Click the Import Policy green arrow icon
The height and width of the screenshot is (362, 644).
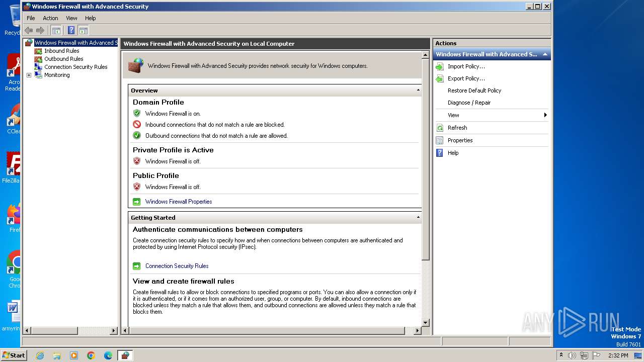click(x=439, y=66)
